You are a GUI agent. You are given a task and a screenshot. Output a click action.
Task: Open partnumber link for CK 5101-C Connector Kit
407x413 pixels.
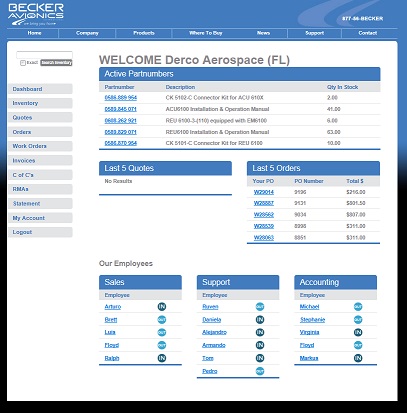click(121, 143)
